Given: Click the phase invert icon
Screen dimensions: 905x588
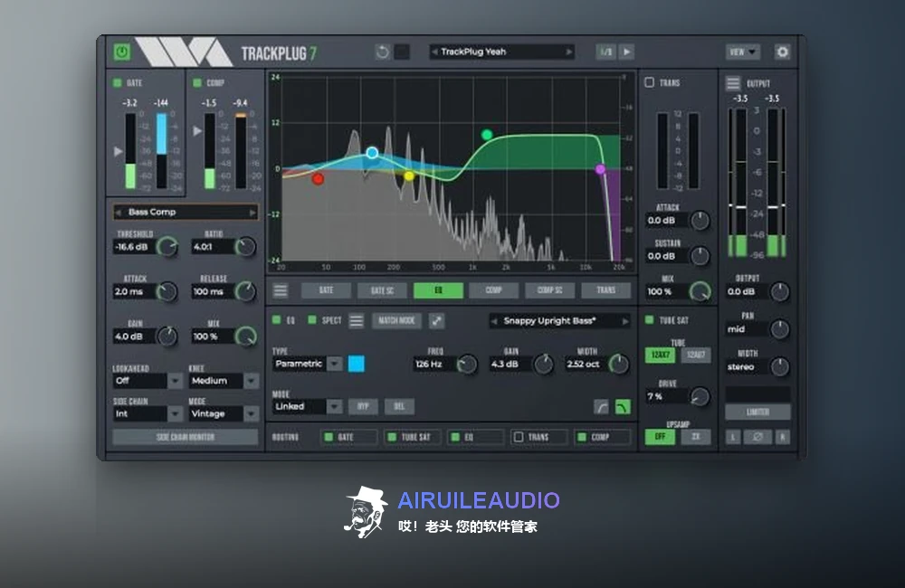Looking at the screenshot, I should [x=757, y=438].
